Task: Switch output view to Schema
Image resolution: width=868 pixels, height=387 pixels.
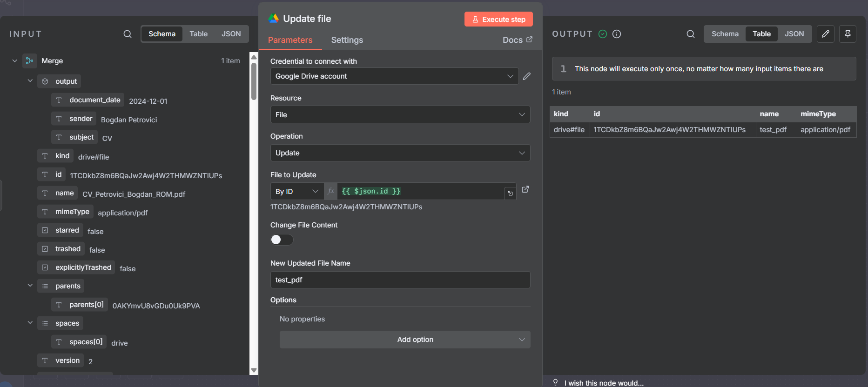Action: pyautogui.click(x=725, y=34)
